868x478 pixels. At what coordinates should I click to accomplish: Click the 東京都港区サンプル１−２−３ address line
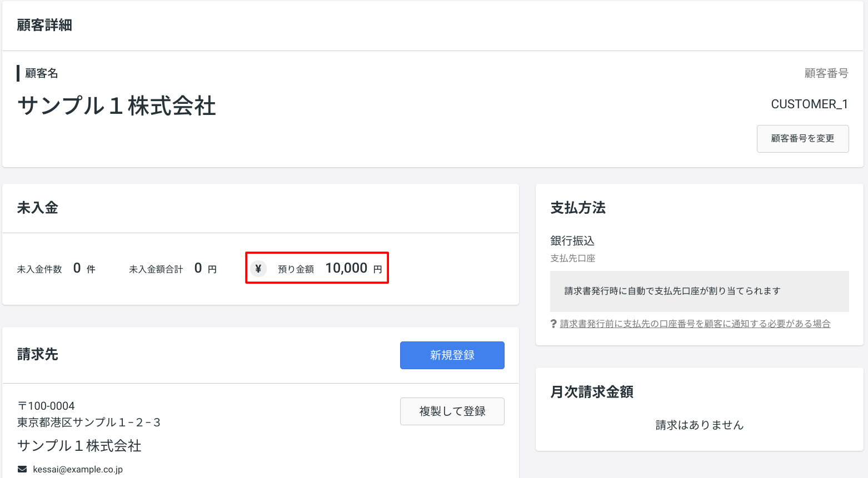tap(89, 422)
